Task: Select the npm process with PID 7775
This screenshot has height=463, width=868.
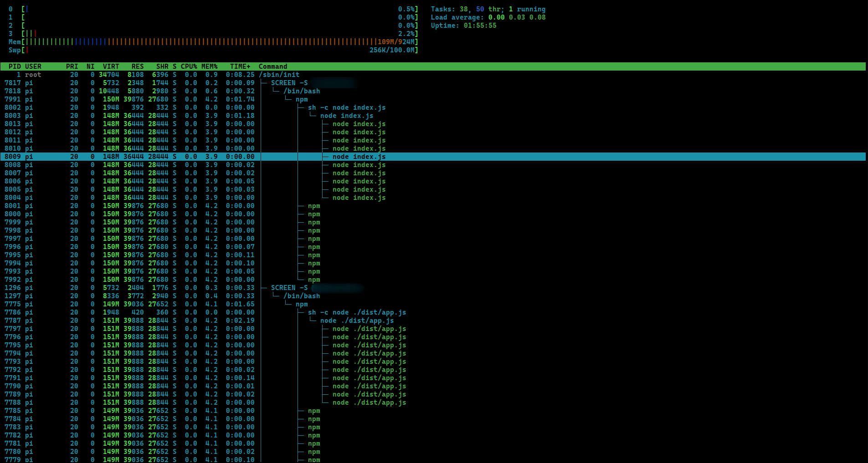Action: [433, 304]
